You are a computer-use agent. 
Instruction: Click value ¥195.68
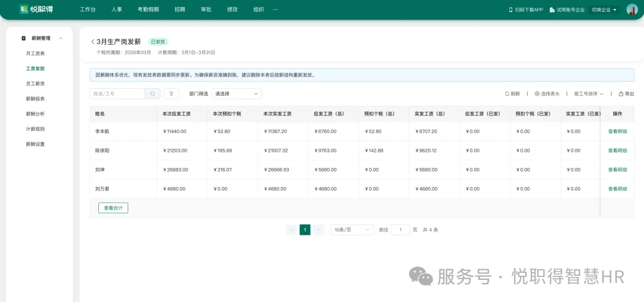[222, 151]
